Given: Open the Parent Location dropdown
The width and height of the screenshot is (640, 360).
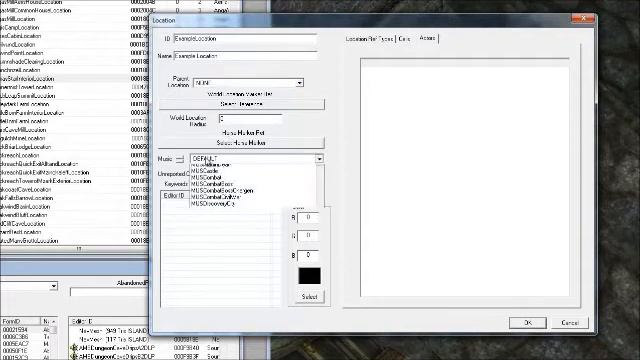Looking at the screenshot, I should [300, 83].
